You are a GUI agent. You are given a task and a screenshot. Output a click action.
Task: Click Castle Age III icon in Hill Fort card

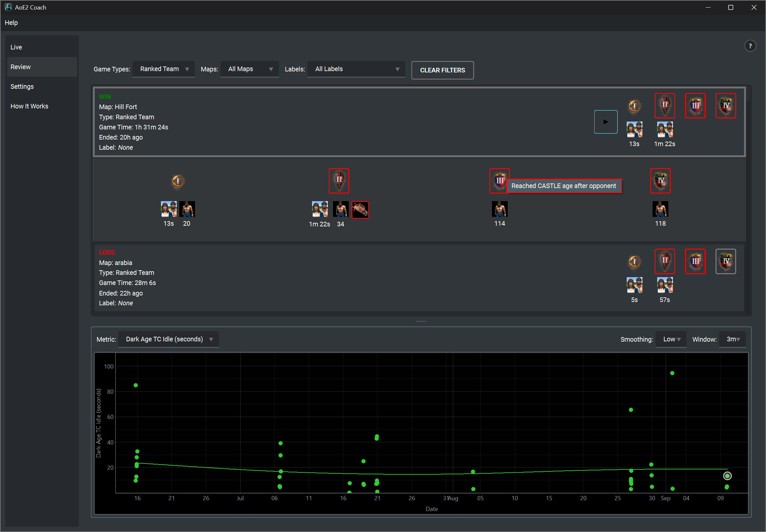695,106
